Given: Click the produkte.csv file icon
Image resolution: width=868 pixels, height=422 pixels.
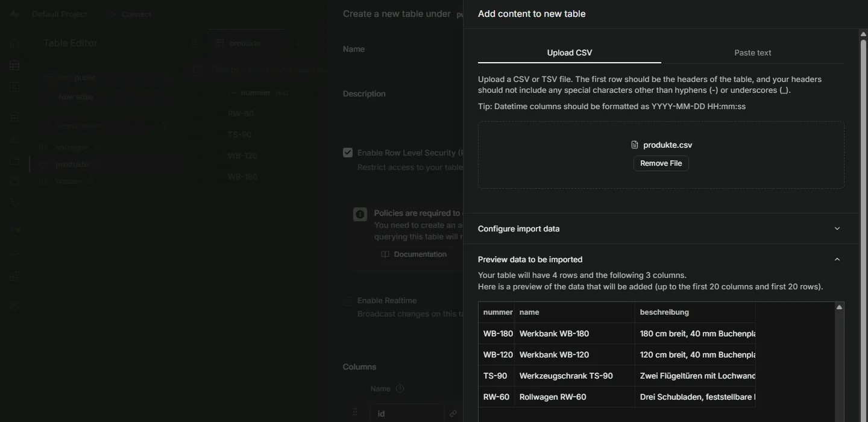Looking at the screenshot, I should (x=634, y=145).
